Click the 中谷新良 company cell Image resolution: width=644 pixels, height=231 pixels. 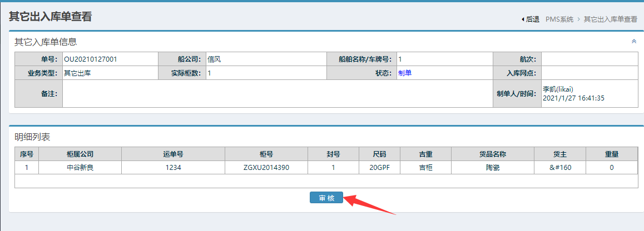point(80,167)
